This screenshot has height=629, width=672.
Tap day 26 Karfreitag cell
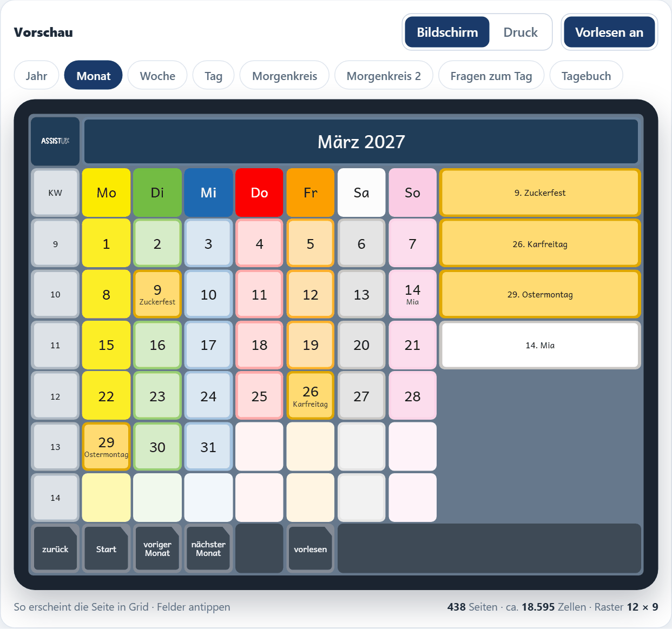(x=311, y=396)
